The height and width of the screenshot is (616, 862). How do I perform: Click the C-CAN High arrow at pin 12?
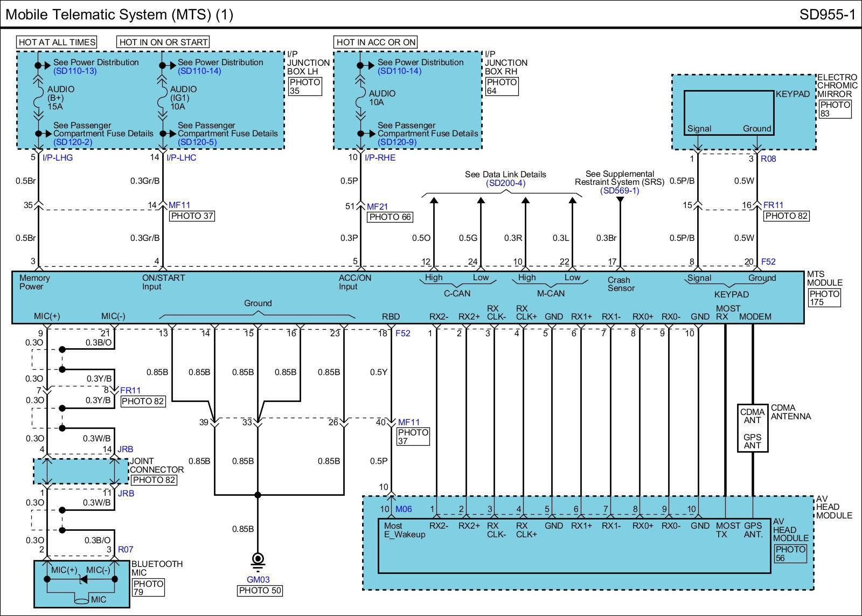pyautogui.click(x=434, y=202)
